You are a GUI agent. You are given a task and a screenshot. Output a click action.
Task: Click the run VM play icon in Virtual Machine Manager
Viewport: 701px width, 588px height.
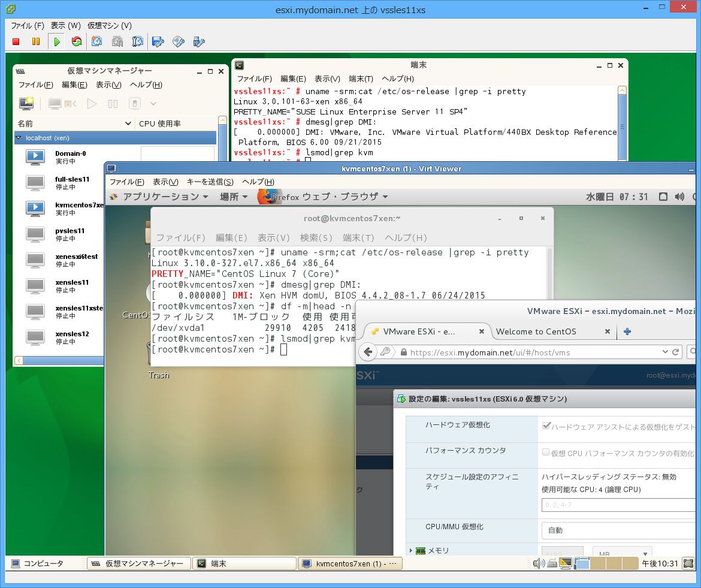tap(92, 104)
